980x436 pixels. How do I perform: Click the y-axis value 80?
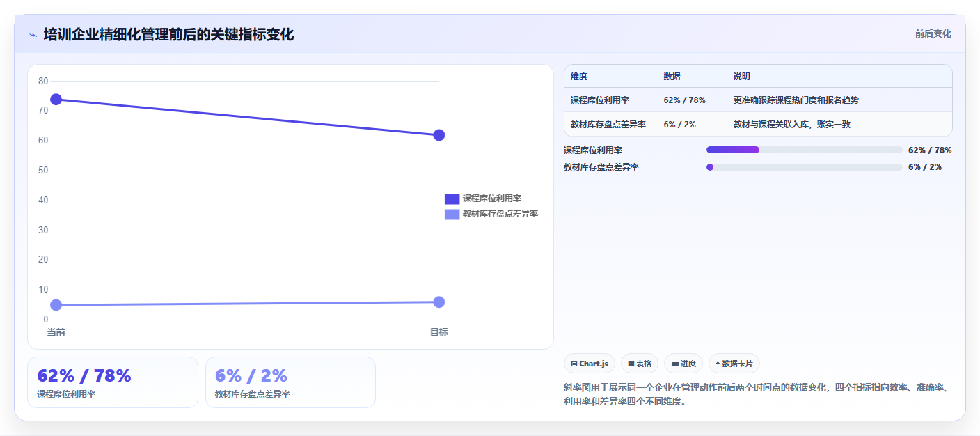point(43,81)
